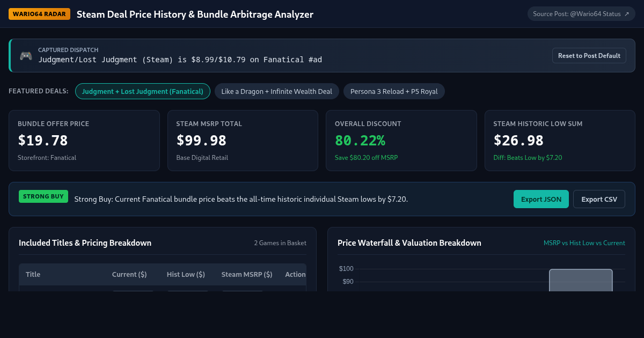
Task: Select Like a Dragon + Infinite Wealth Deal
Action: (x=277, y=91)
